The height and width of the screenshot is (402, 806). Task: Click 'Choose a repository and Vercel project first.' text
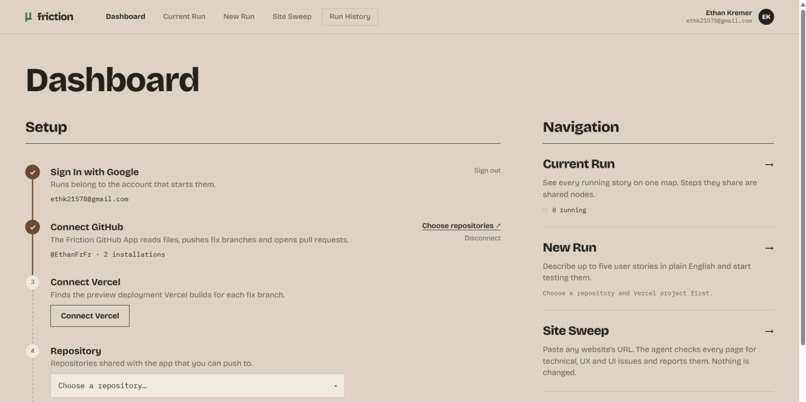[x=628, y=294]
